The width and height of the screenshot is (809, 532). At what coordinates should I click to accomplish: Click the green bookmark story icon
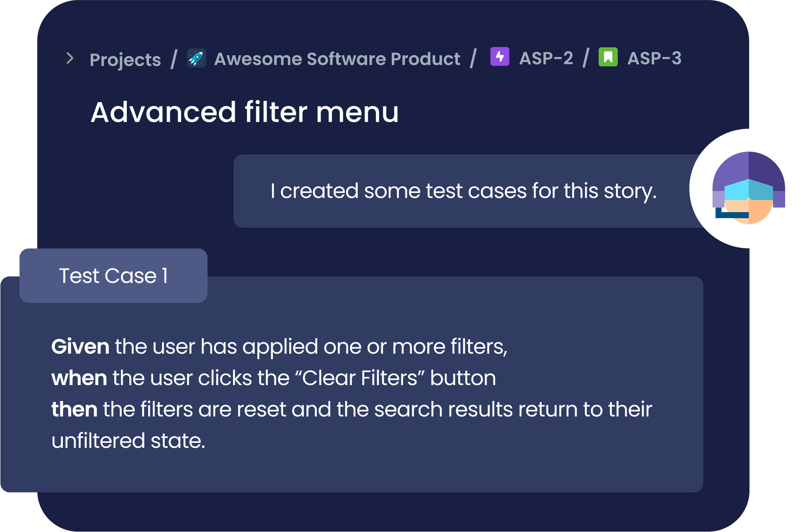pos(608,57)
